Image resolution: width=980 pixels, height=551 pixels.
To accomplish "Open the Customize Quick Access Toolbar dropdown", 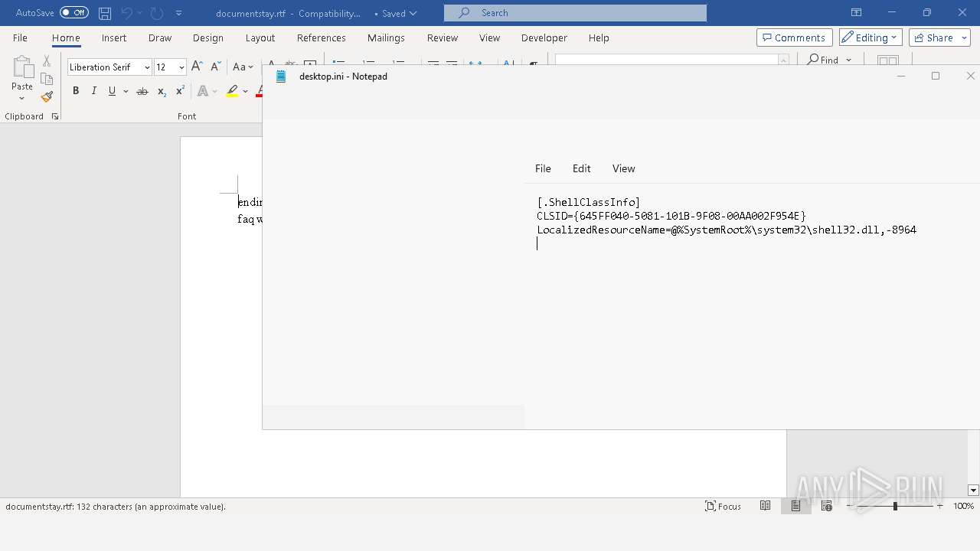I will [x=179, y=13].
